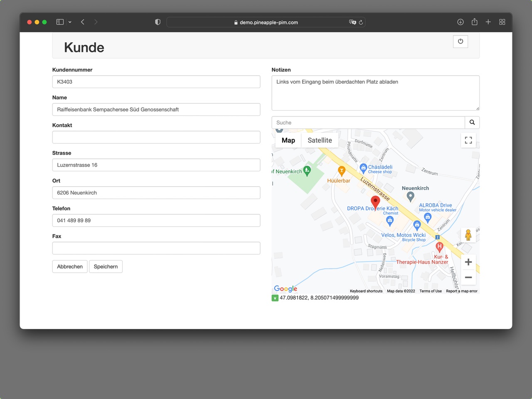The height and width of the screenshot is (399, 532).
Task: Show Safari tab overview
Action: click(x=502, y=22)
